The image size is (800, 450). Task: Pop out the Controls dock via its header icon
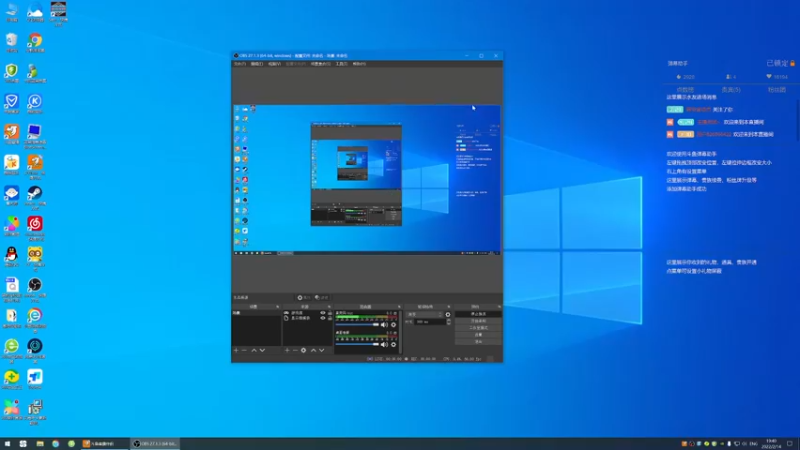point(499,307)
